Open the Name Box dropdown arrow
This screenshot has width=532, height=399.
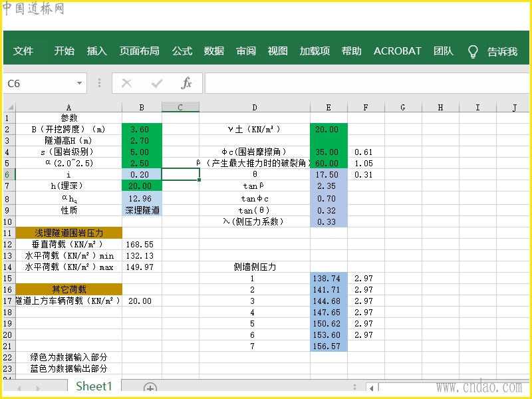tap(79, 83)
